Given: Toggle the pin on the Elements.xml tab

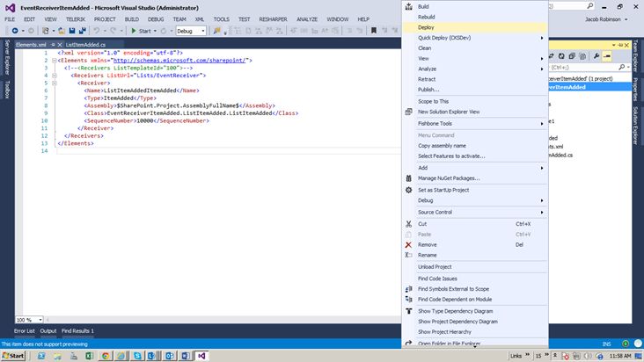Looking at the screenshot, I should point(53,43).
